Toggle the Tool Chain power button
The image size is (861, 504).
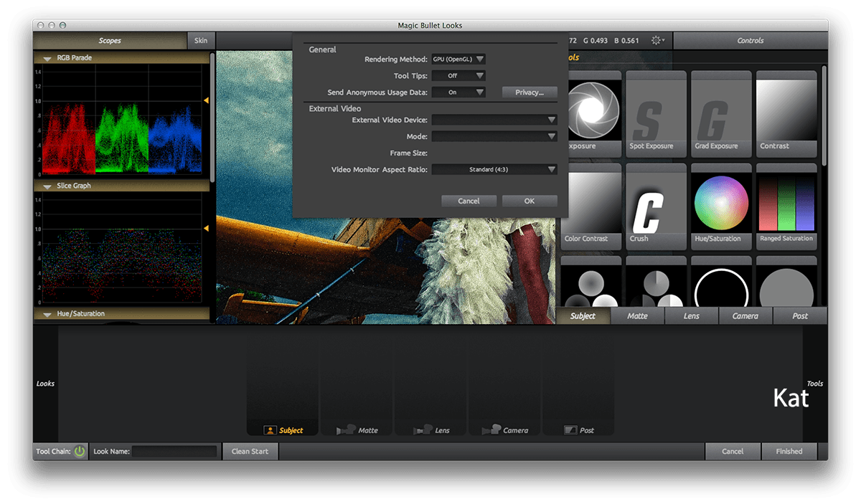(x=79, y=452)
